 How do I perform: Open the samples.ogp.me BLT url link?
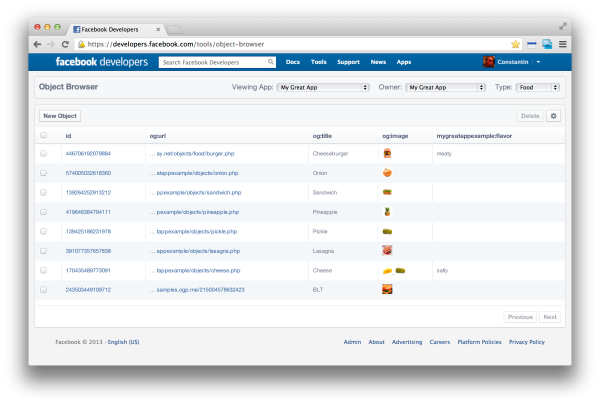(x=197, y=290)
